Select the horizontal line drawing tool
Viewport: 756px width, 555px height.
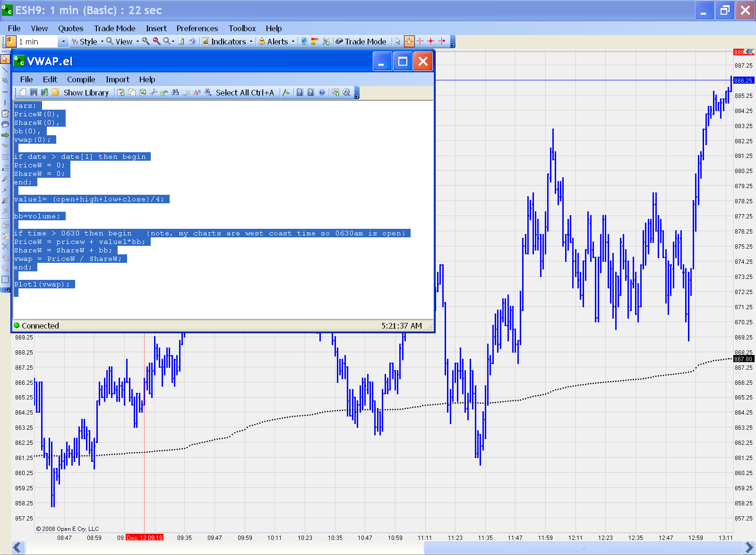point(5,91)
